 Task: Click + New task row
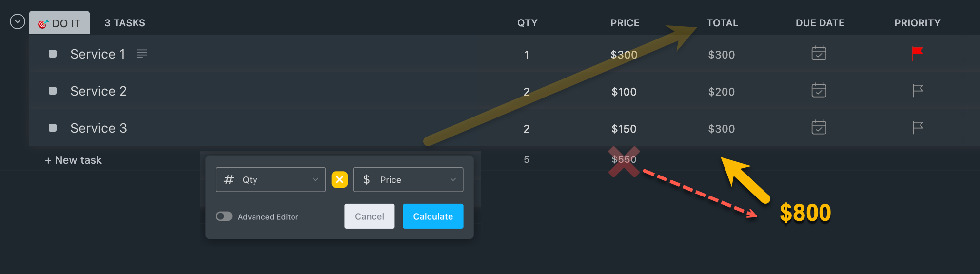click(74, 160)
